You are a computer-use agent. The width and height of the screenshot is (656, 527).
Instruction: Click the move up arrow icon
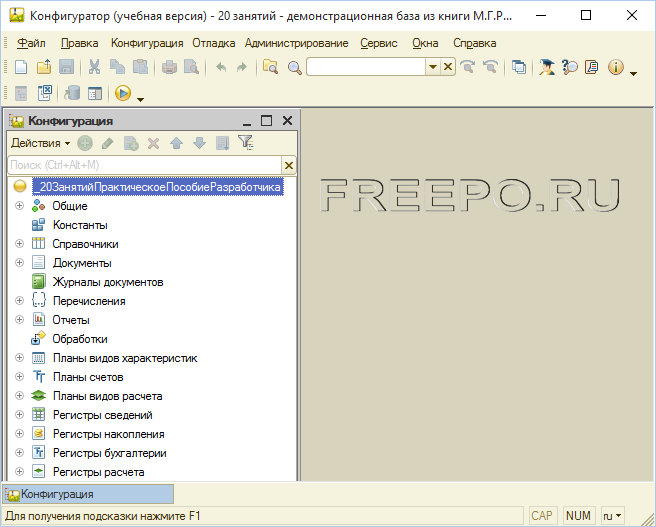[x=177, y=143]
